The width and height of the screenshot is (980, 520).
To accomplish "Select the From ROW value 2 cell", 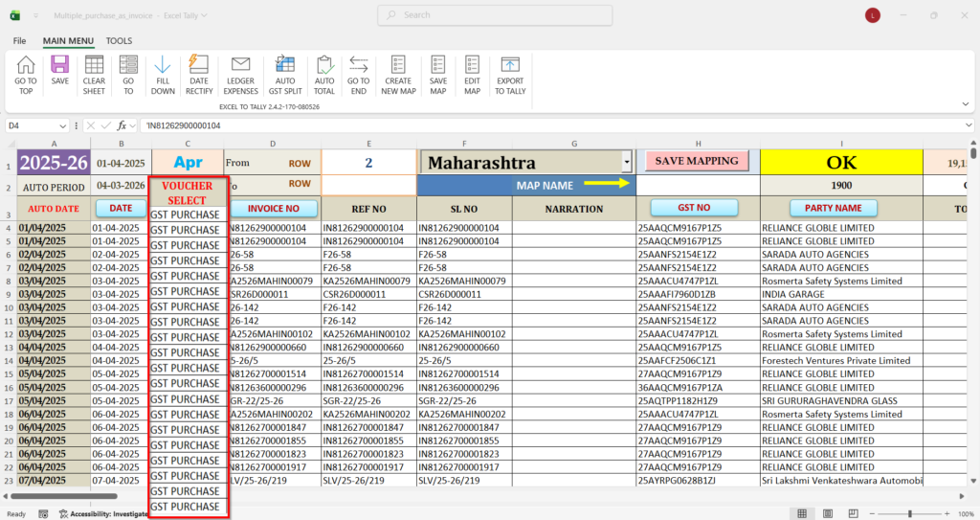I will click(368, 163).
